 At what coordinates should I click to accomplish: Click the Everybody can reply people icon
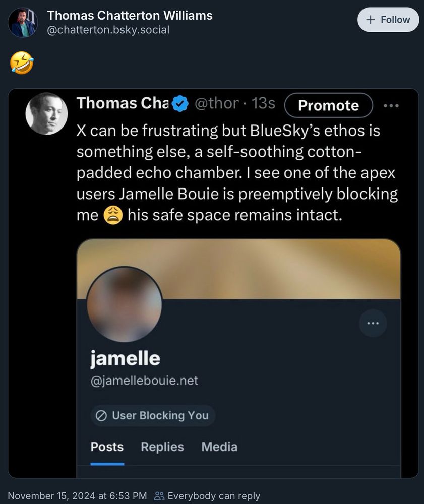159,496
